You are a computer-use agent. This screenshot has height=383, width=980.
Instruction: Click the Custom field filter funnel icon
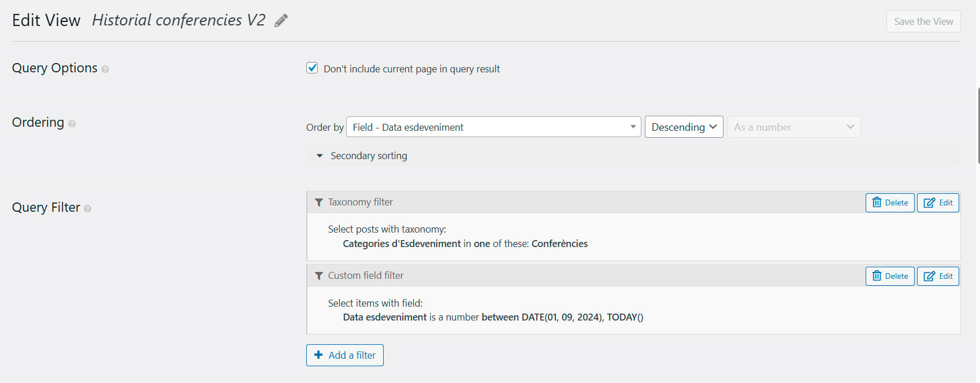pyautogui.click(x=318, y=276)
